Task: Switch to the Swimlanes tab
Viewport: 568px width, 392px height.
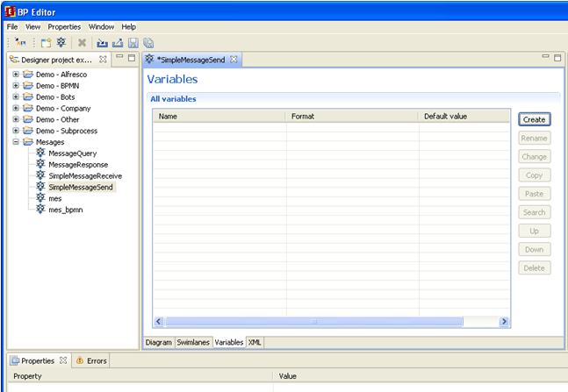Action: tap(192, 342)
